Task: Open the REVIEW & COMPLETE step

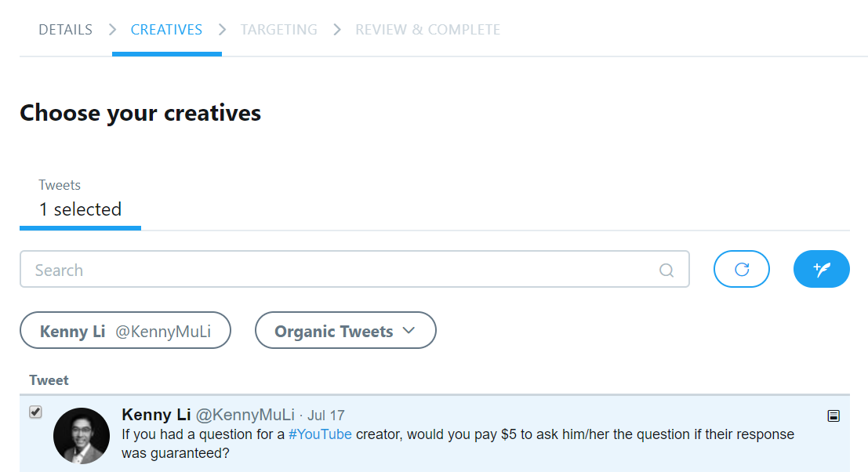Action: coord(427,30)
